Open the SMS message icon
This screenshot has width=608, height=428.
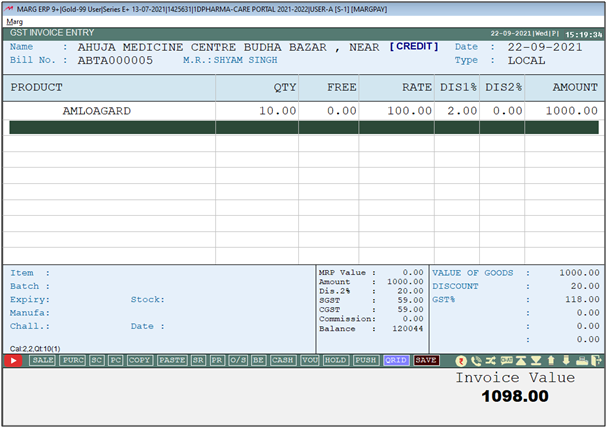tap(506, 360)
